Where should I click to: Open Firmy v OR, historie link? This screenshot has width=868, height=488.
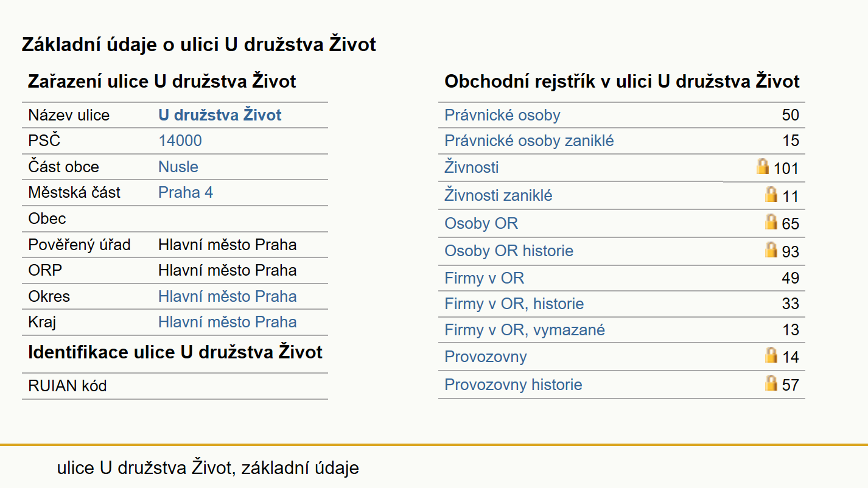(x=514, y=304)
